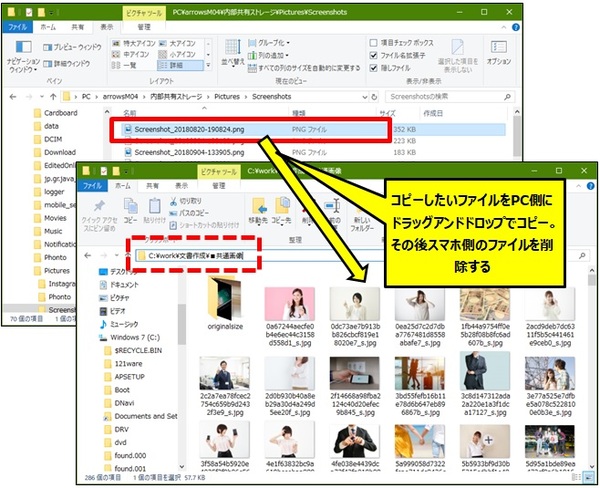Open オプション in back window ribbon
Viewport: 600px width, 488px height.
[x=499, y=53]
